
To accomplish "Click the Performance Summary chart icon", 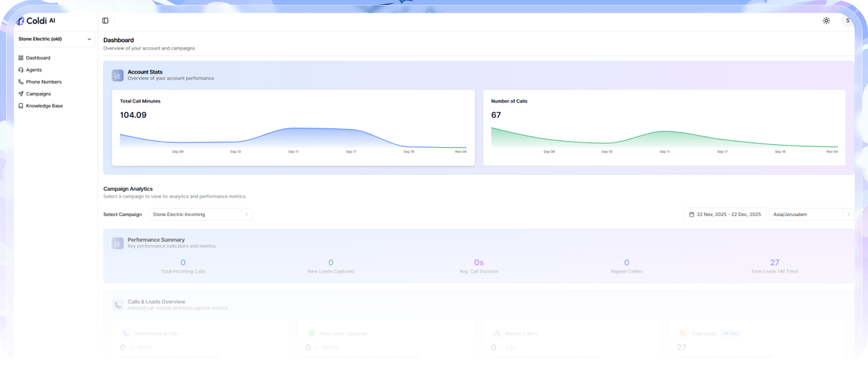I will coord(117,243).
